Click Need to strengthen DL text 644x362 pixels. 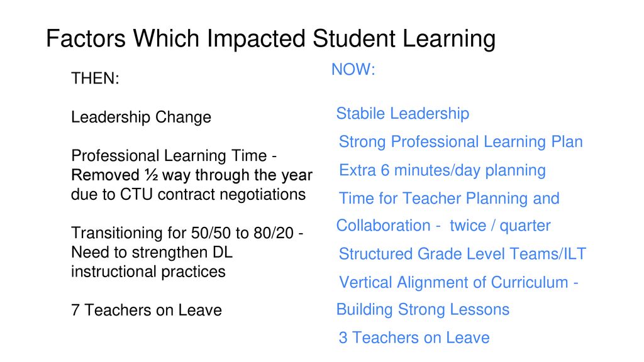tap(152, 253)
